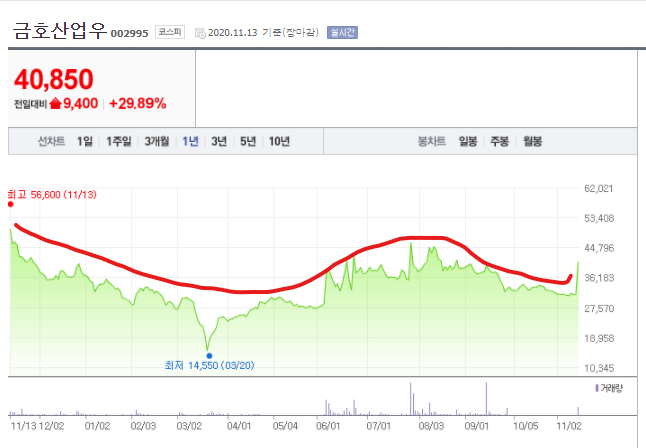
Task: Click the current price 40,850
Action: 54,79
